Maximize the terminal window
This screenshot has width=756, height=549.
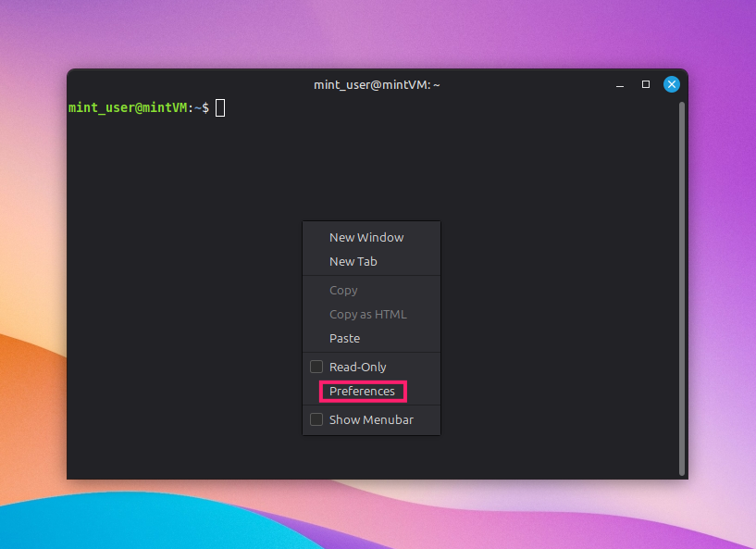pos(646,84)
